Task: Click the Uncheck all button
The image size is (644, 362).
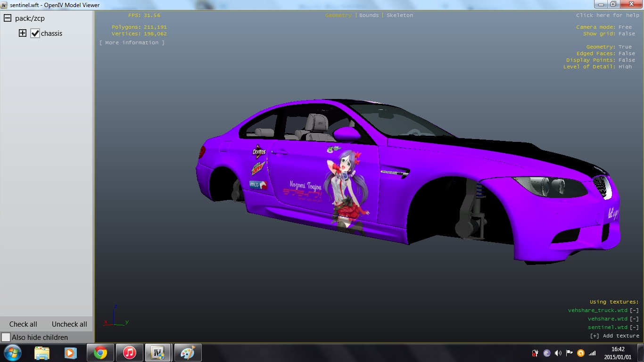Action: (x=69, y=324)
